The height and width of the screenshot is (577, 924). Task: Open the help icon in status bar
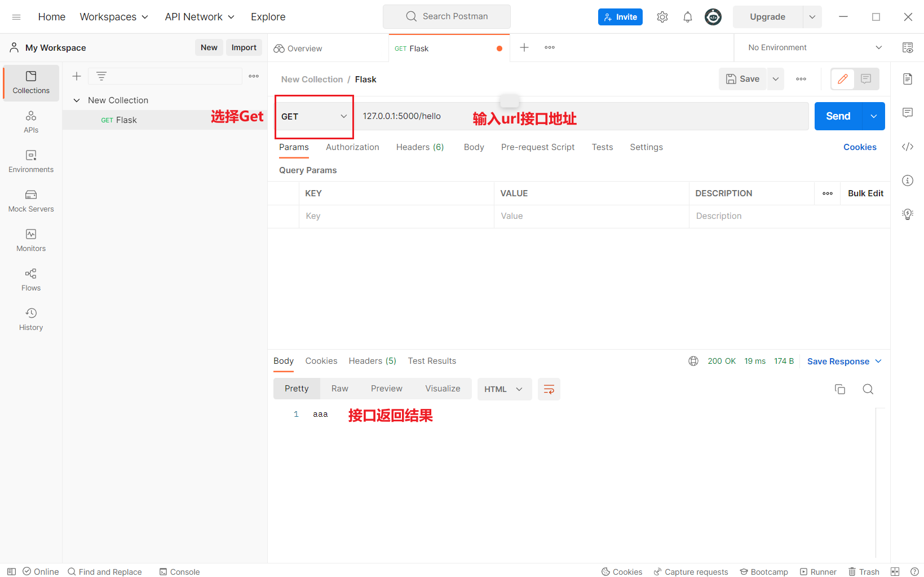pos(914,571)
